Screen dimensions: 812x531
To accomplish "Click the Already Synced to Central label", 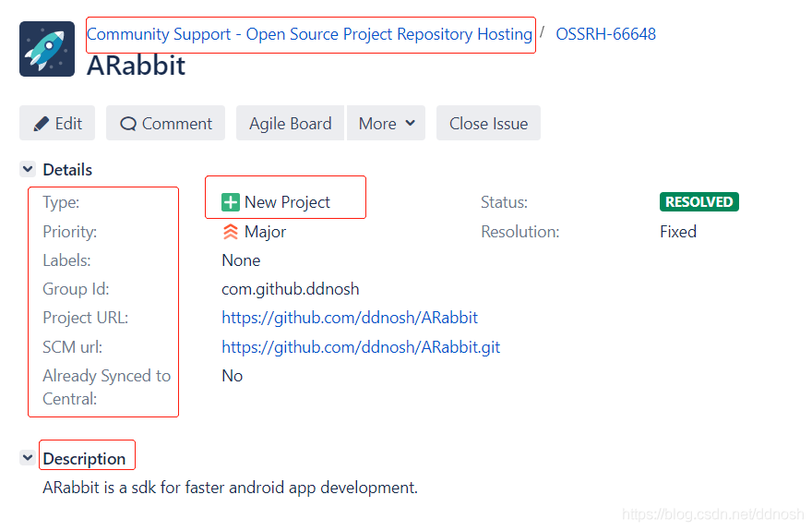I will click(x=107, y=387).
